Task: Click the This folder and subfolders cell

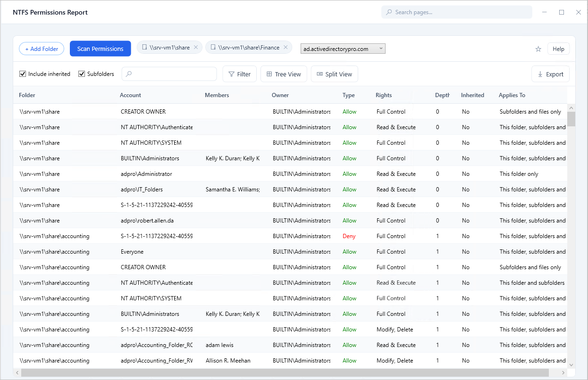Action: click(532, 283)
